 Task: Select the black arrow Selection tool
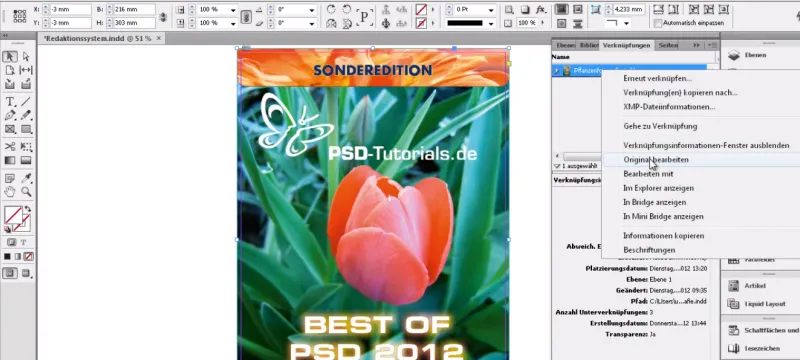click(10, 56)
